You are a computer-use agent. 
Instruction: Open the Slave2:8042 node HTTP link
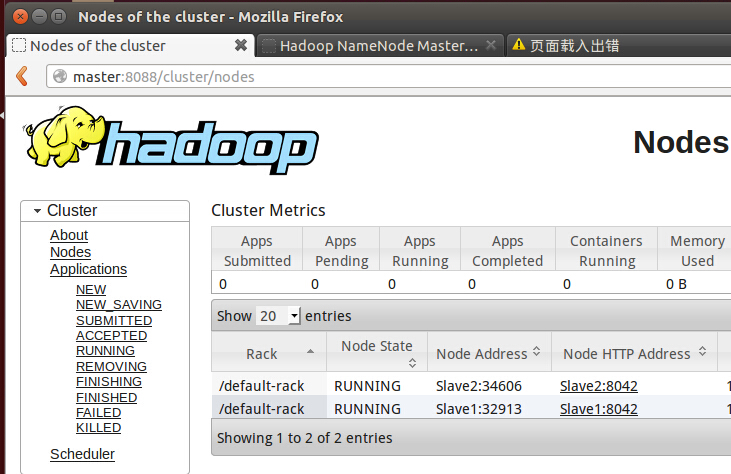(599, 386)
